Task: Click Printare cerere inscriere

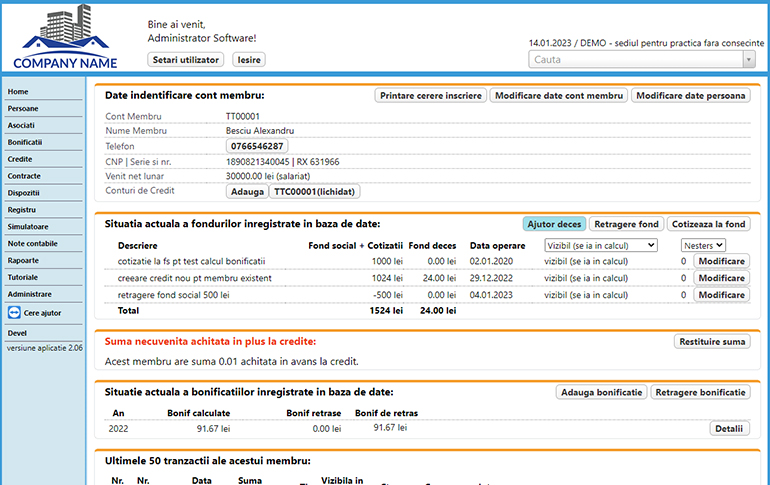Action: tap(431, 96)
